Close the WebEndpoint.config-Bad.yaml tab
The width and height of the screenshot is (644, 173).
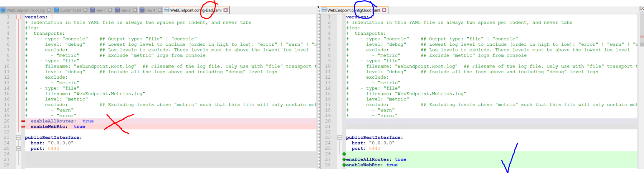point(225,10)
